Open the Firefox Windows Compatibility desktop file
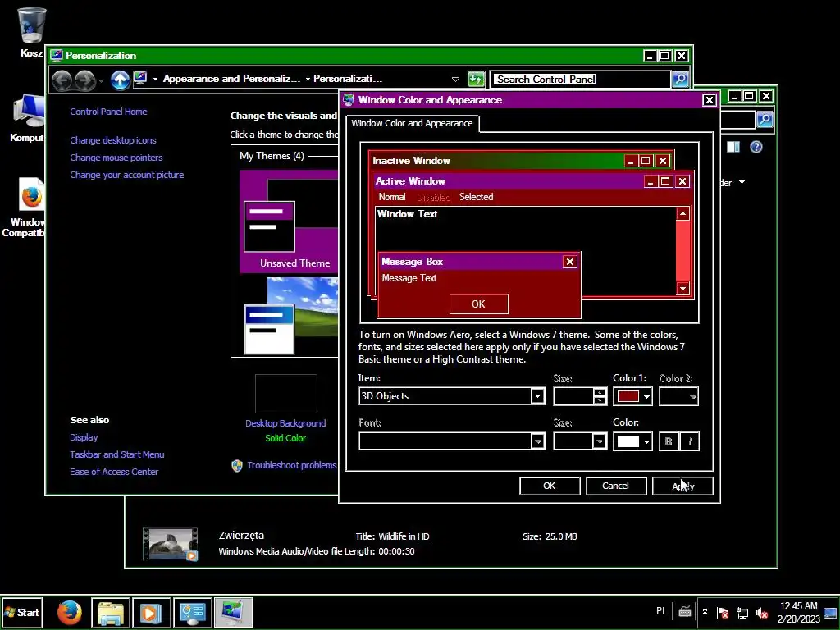840x630 pixels. point(31,196)
